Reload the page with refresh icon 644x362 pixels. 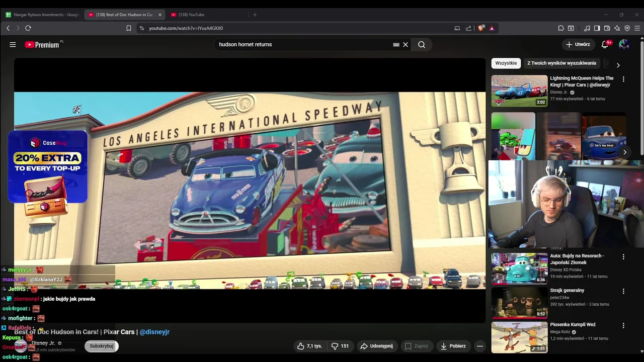pos(28,28)
